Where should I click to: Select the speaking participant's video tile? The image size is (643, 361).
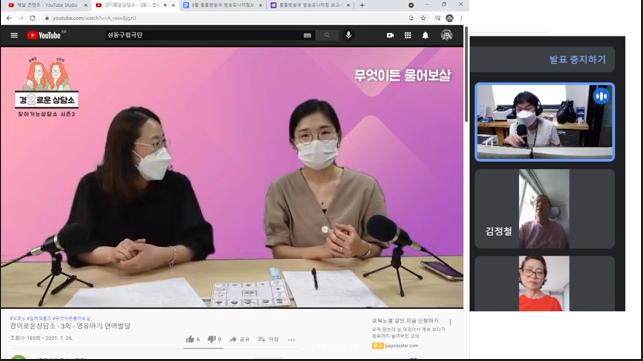[x=545, y=122]
